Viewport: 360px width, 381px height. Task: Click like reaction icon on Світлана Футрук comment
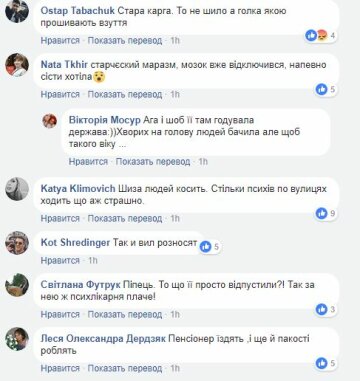point(322,309)
